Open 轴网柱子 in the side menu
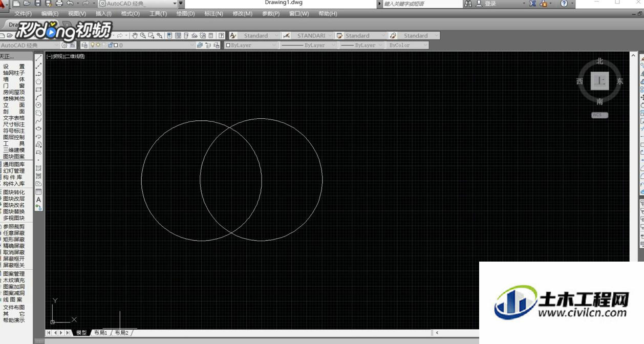The image size is (644, 344). pyautogui.click(x=14, y=73)
